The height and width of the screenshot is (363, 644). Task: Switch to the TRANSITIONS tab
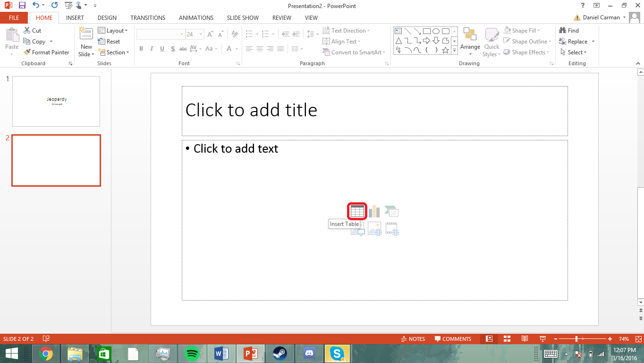(x=148, y=18)
